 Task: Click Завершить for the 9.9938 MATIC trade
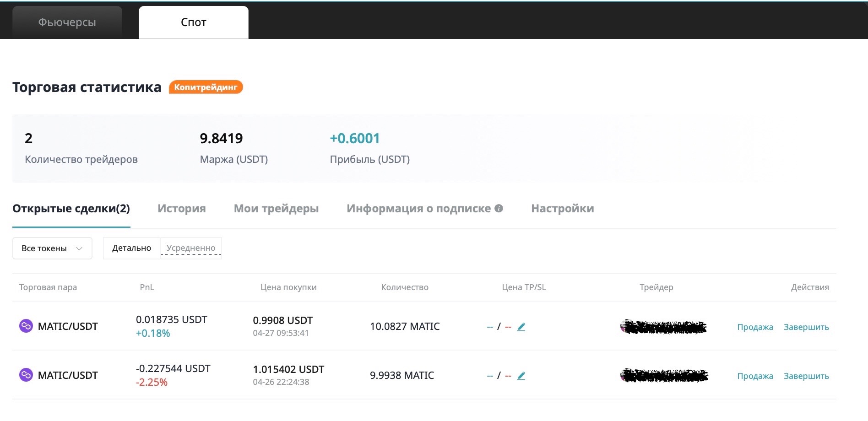[806, 376]
